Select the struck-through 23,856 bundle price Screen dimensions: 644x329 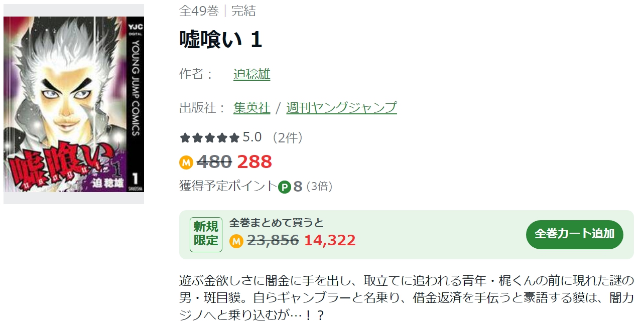(x=274, y=240)
